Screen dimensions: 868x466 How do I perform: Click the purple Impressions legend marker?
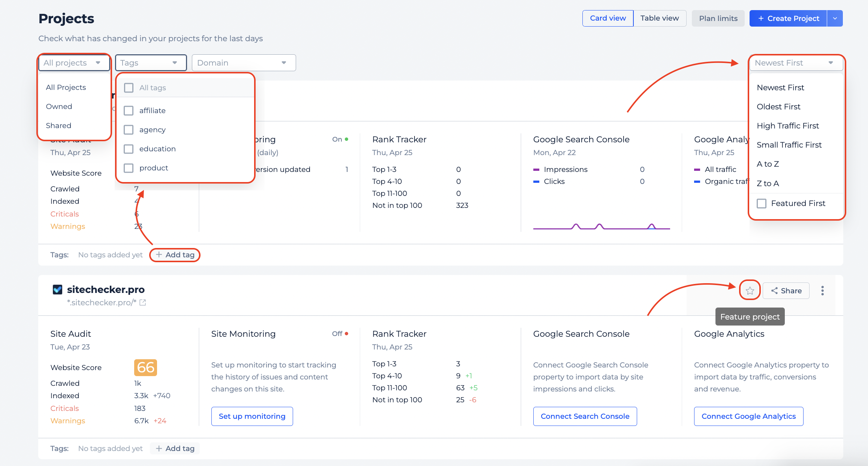(x=536, y=170)
